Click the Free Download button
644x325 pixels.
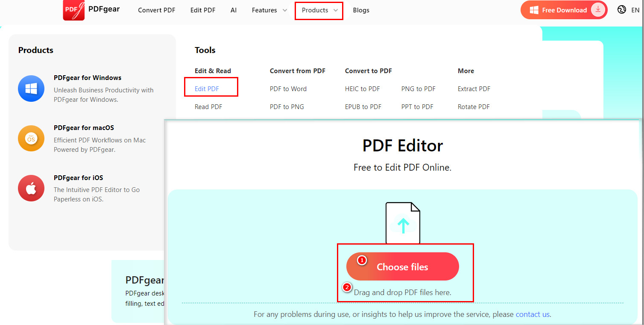pyautogui.click(x=564, y=10)
